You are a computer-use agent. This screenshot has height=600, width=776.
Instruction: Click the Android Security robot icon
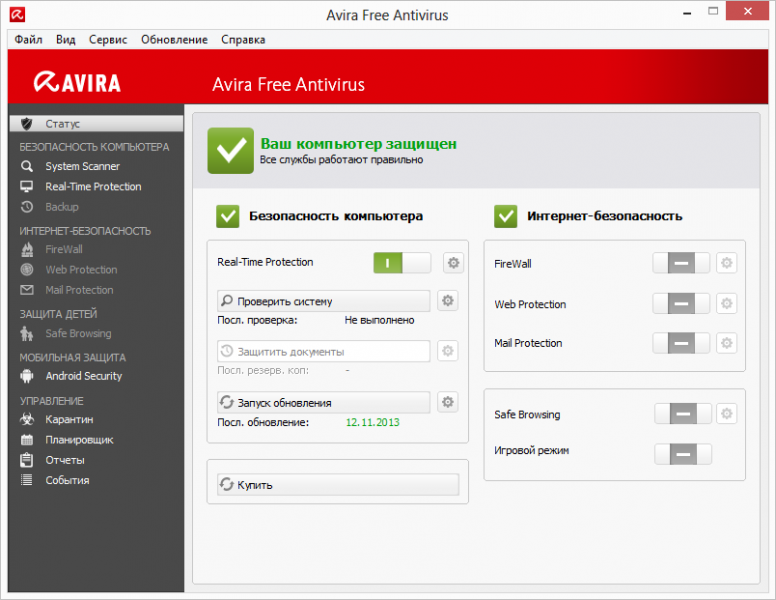pyautogui.click(x=27, y=376)
